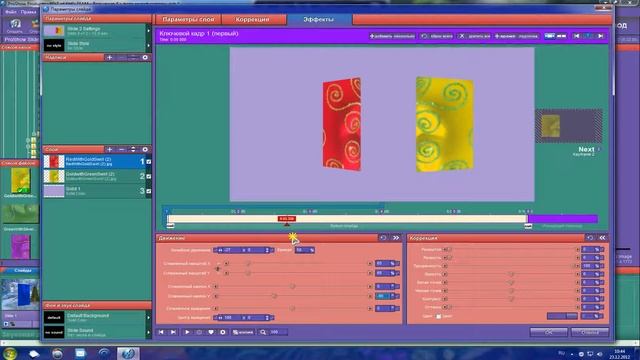
Task: Click the tilt Y slider handle
Action: 274,296
